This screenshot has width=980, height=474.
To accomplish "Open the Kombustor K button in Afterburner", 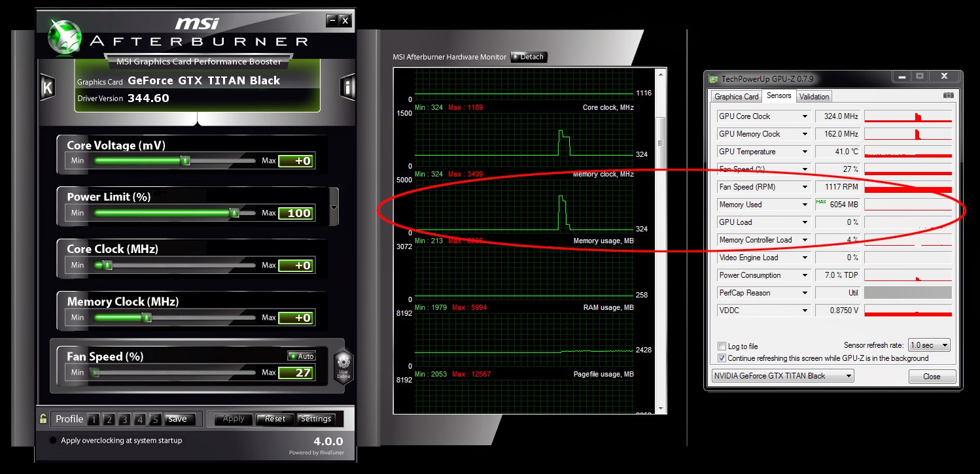I will pyautogui.click(x=47, y=88).
